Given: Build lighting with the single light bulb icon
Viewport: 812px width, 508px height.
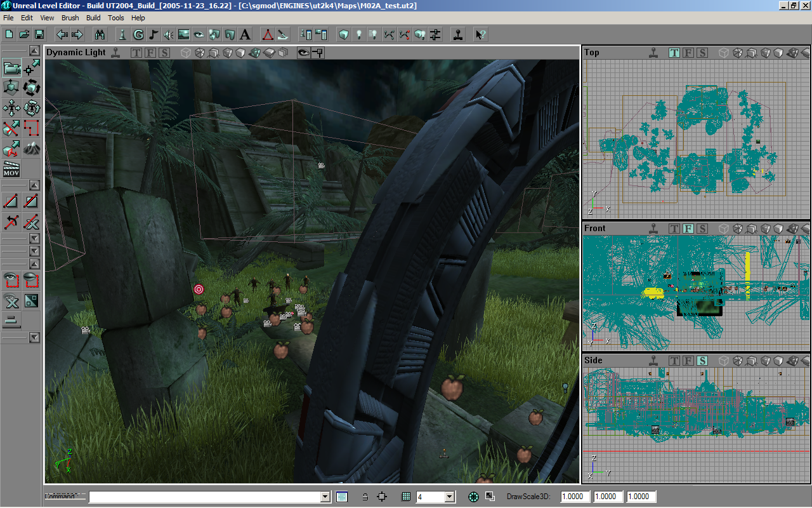Looking at the screenshot, I should point(358,34).
